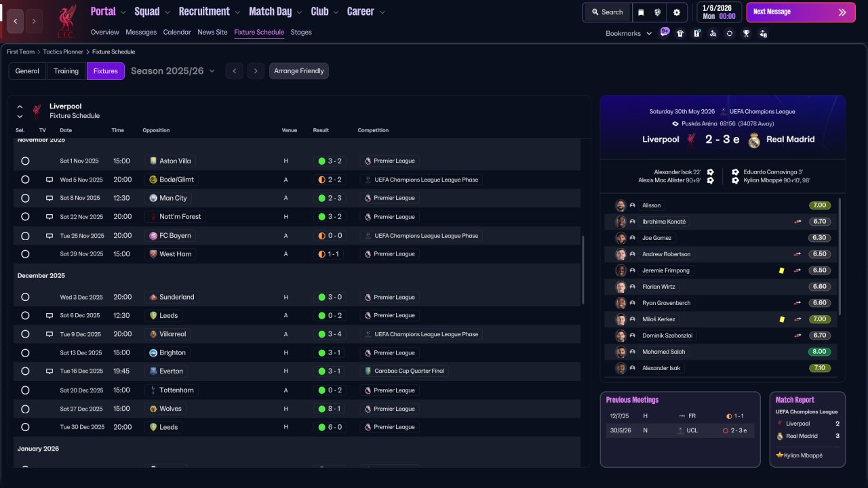The height and width of the screenshot is (488, 868).
Task: Click Ibrahima Konaté's substitution arrow icon
Action: [x=797, y=222]
